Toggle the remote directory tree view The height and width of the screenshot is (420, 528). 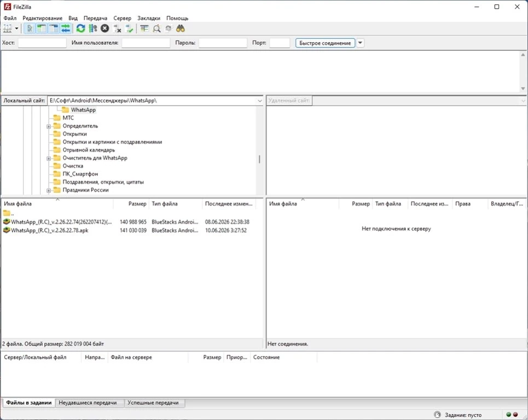coord(54,28)
